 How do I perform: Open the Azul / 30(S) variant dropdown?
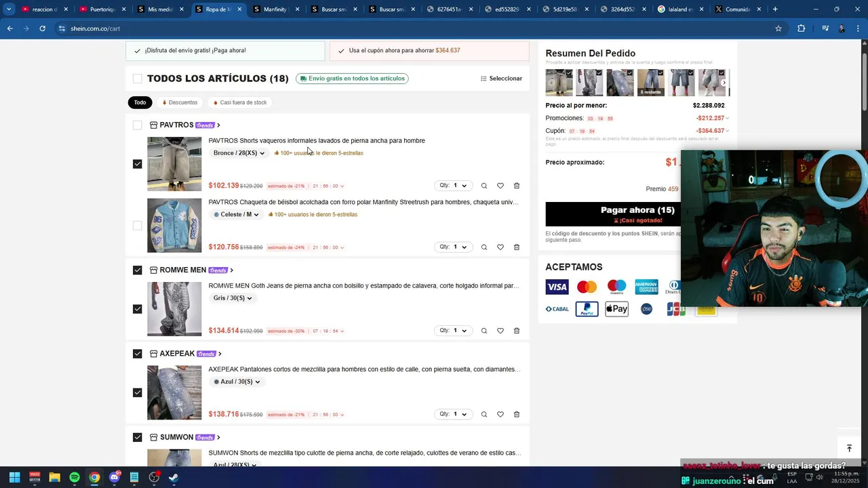click(x=237, y=382)
